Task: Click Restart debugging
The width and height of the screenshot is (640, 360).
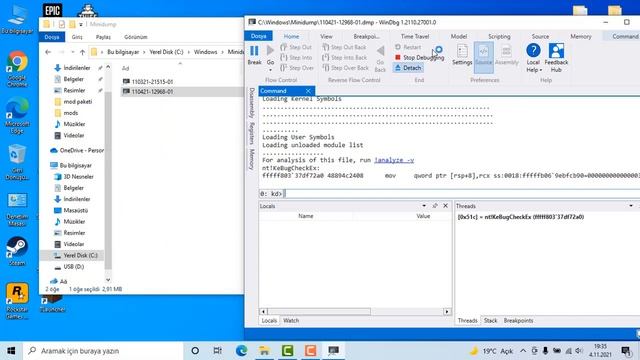Action: point(408,47)
